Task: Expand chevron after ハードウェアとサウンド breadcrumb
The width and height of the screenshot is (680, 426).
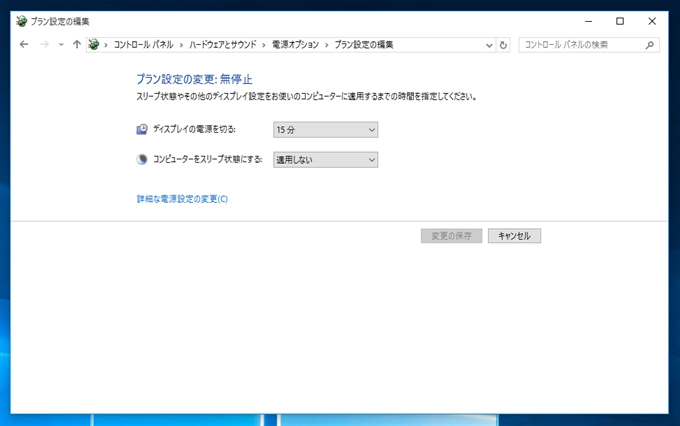Action: (264, 45)
